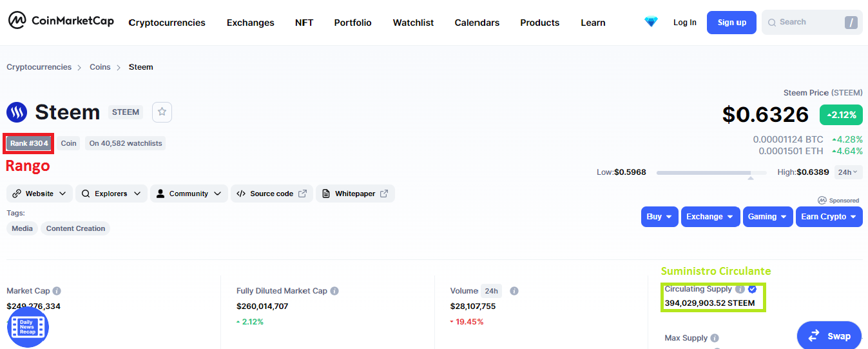Click the CoinMarketCap logo
Viewport: 868px width, 349px height.
tap(61, 21)
